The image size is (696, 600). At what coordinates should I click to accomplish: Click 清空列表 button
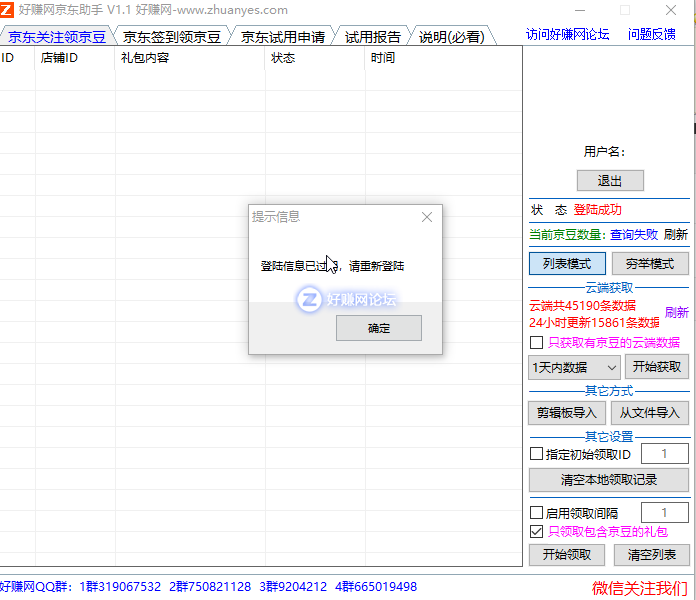[x=652, y=555]
